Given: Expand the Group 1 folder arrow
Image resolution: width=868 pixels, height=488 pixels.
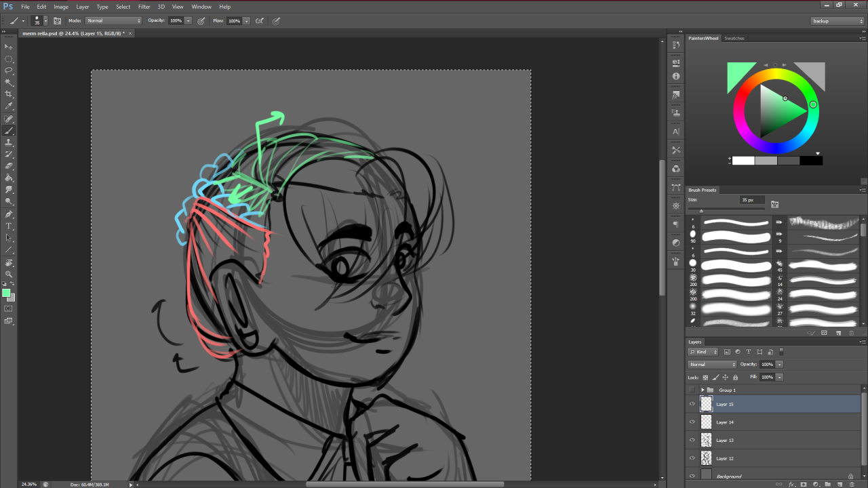Looking at the screenshot, I should point(703,390).
